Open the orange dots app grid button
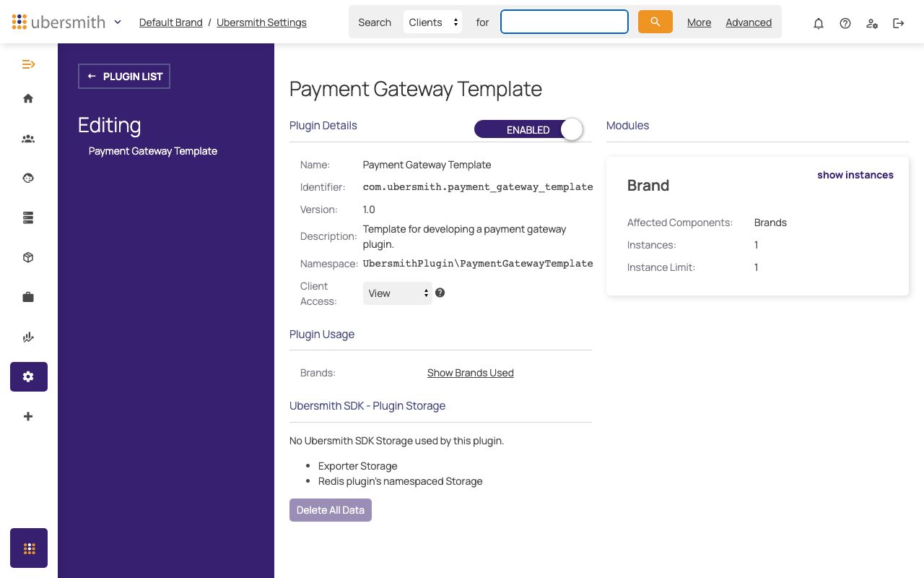This screenshot has height=578, width=924. [29, 548]
